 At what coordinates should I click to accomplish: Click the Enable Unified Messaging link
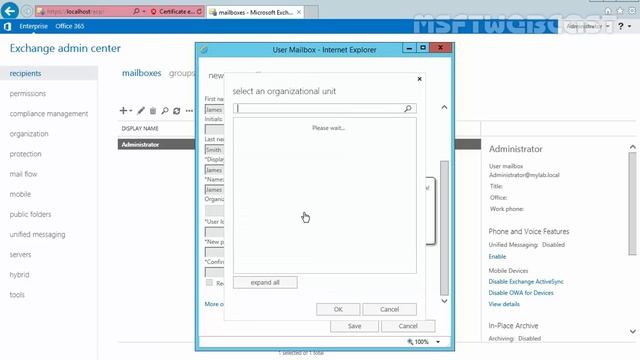coord(497,257)
